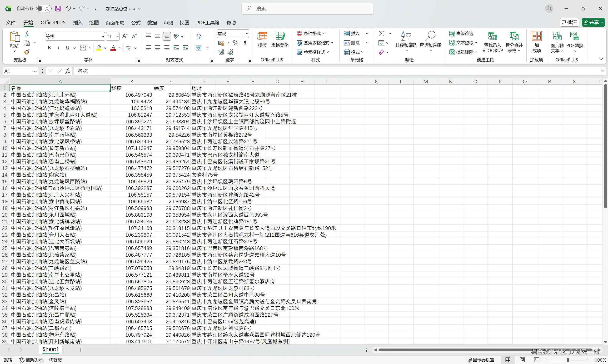Click the Increase Font Size icon
Image resolution: width=608 pixels, height=364 pixels.
125,36
